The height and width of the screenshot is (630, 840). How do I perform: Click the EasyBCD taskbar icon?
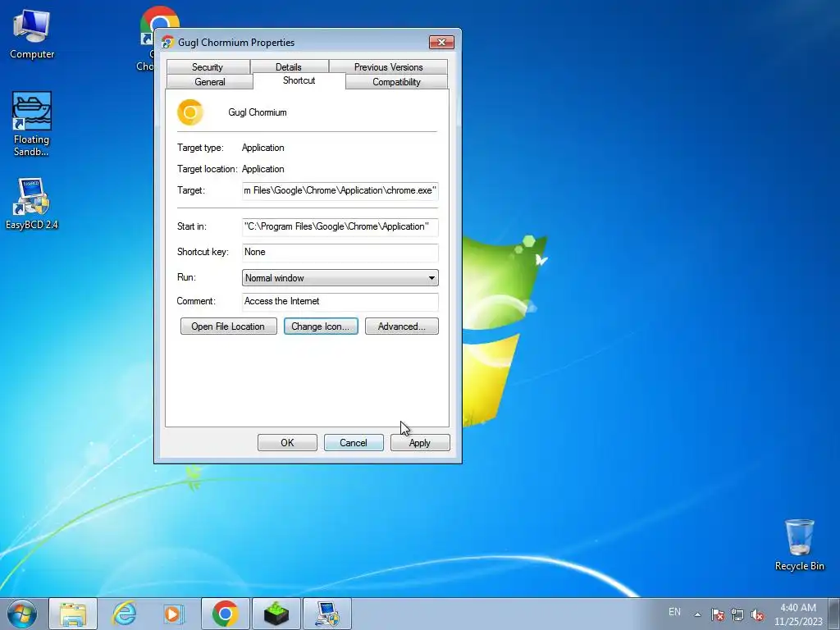326,614
